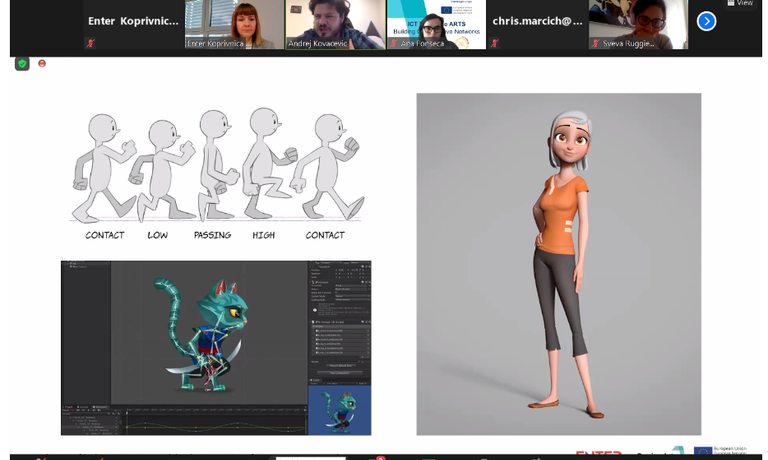
Task: Click the LOW label under walk cycle
Action: (x=158, y=235)
